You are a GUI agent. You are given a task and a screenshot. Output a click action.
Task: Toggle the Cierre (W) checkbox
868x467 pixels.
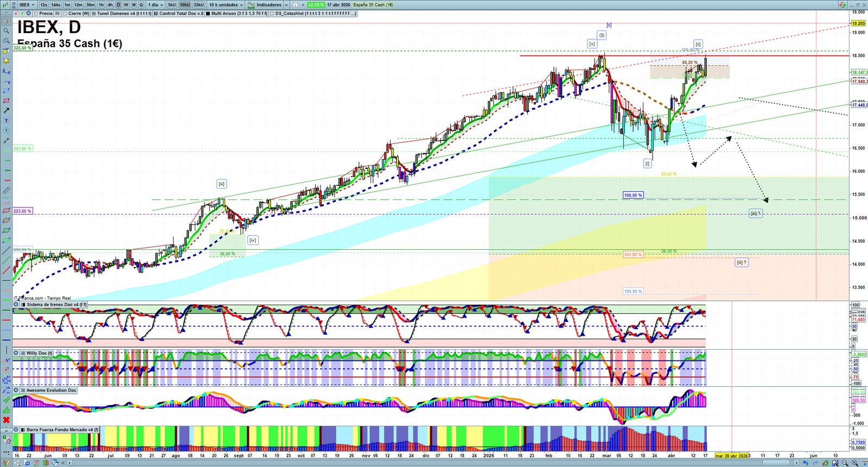pos(65,14)
